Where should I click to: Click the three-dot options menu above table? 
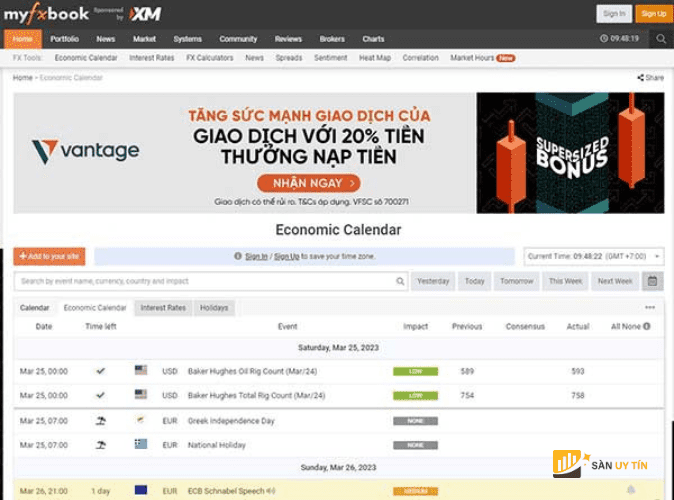tap(650, 307)
